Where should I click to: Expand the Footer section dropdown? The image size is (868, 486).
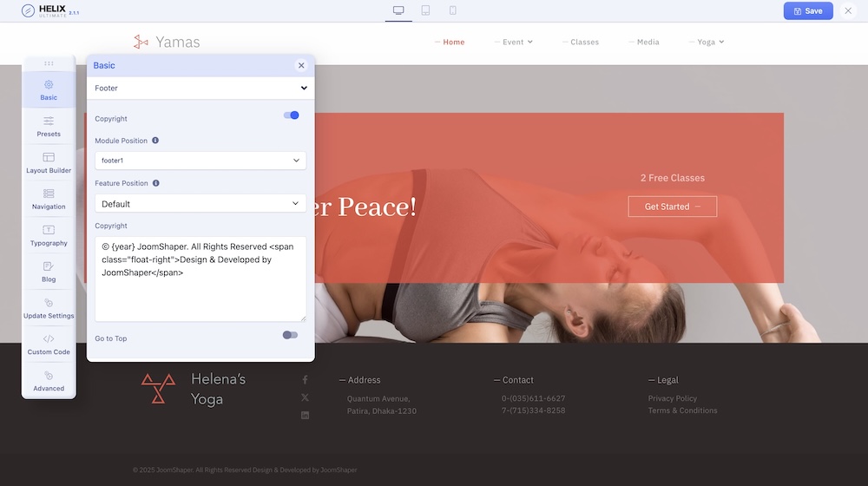coord(201,88)
